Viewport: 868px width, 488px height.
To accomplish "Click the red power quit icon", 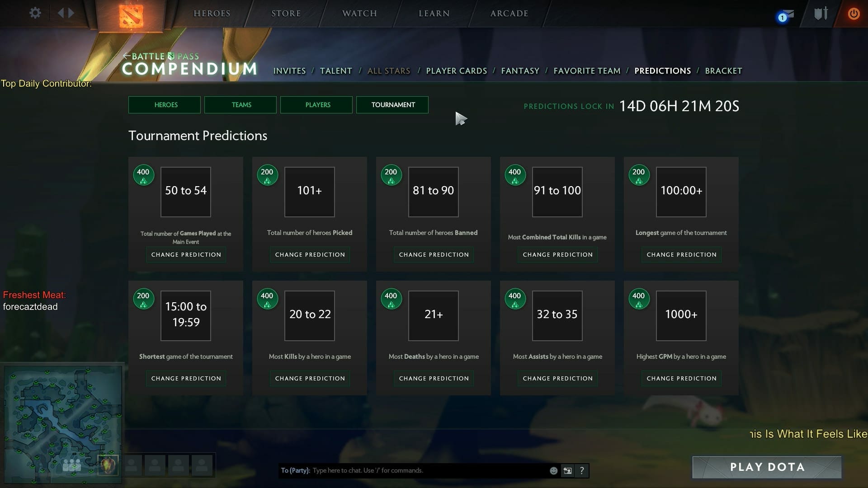I will pyautogui.click(x=854, y=14).
